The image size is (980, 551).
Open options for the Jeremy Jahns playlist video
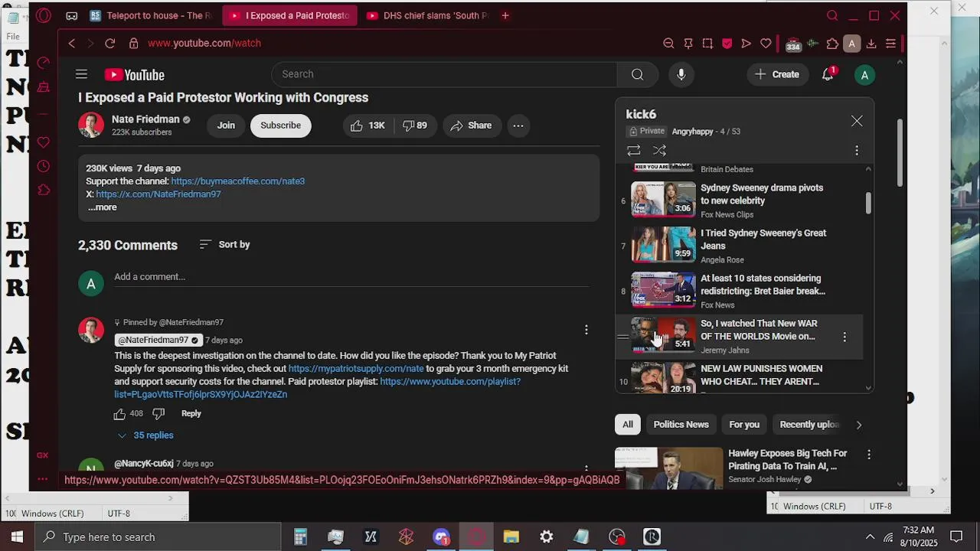click(x=844, y=337)
